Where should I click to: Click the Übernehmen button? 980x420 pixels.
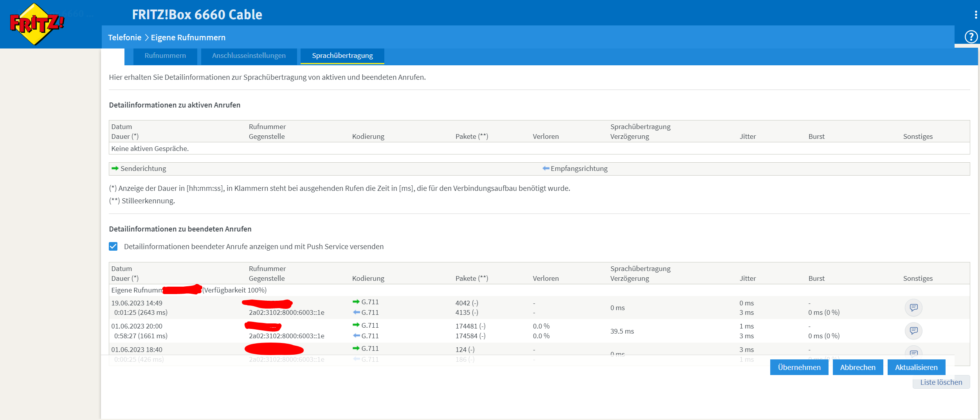click(x=799, y=367)
